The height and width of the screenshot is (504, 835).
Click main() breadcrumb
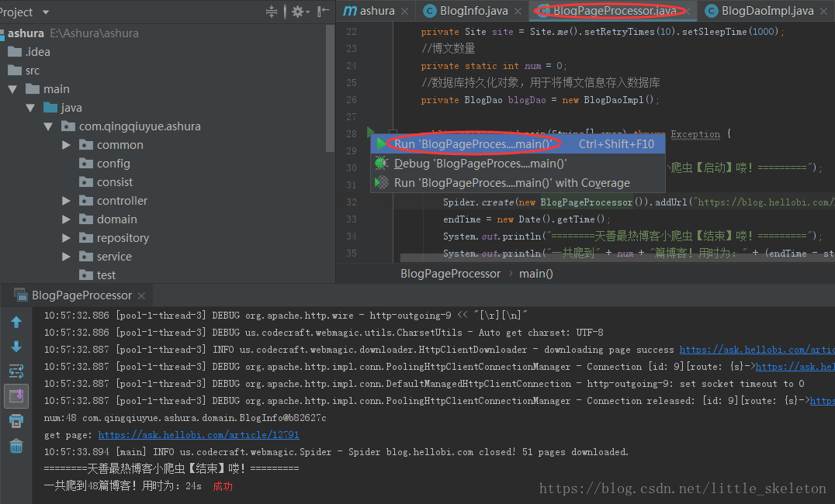click(x=535, y=274)
